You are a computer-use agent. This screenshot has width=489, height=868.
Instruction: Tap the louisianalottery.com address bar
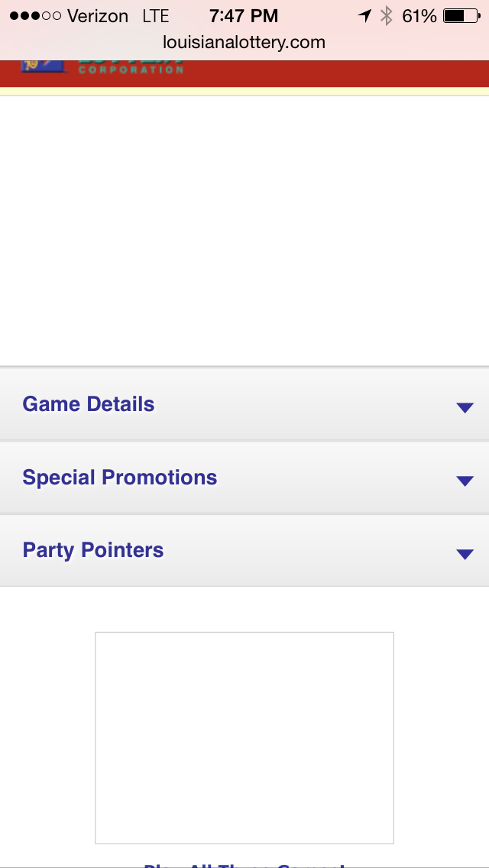click(x=244, y=43)
